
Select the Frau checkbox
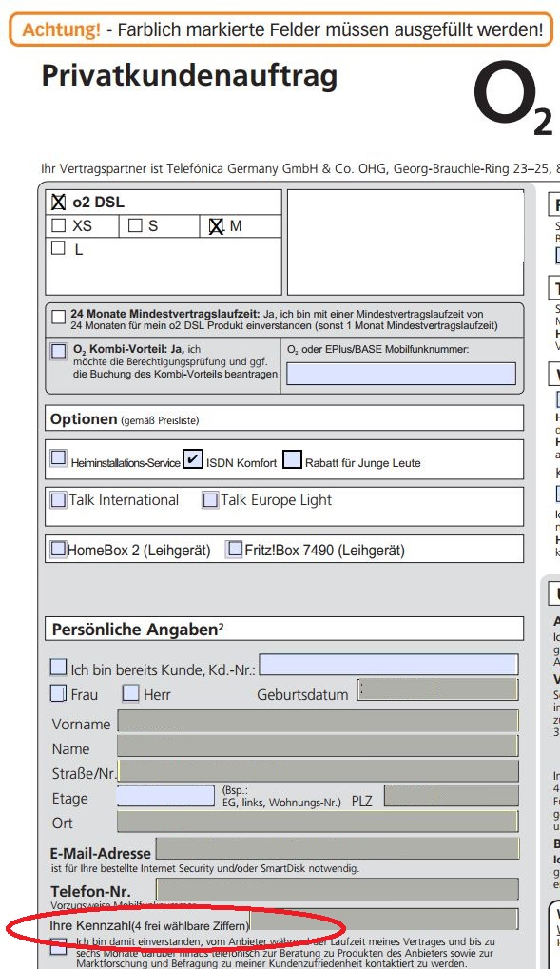click(58, 693)
